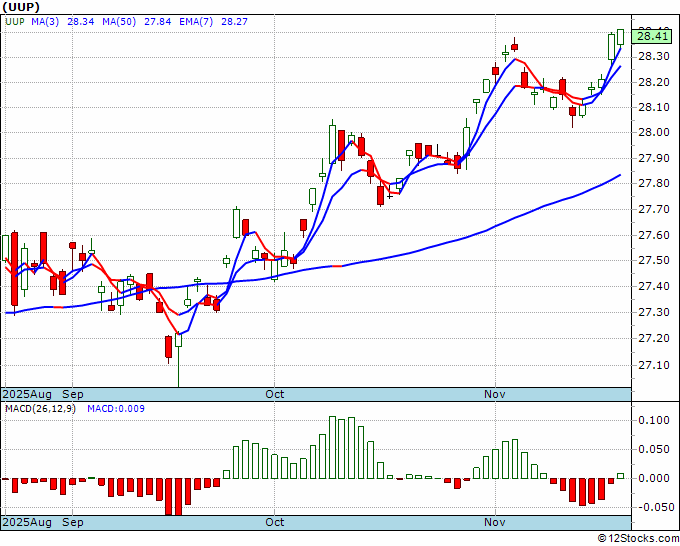Click the EMA(7) value 28.27

(234, 22)
